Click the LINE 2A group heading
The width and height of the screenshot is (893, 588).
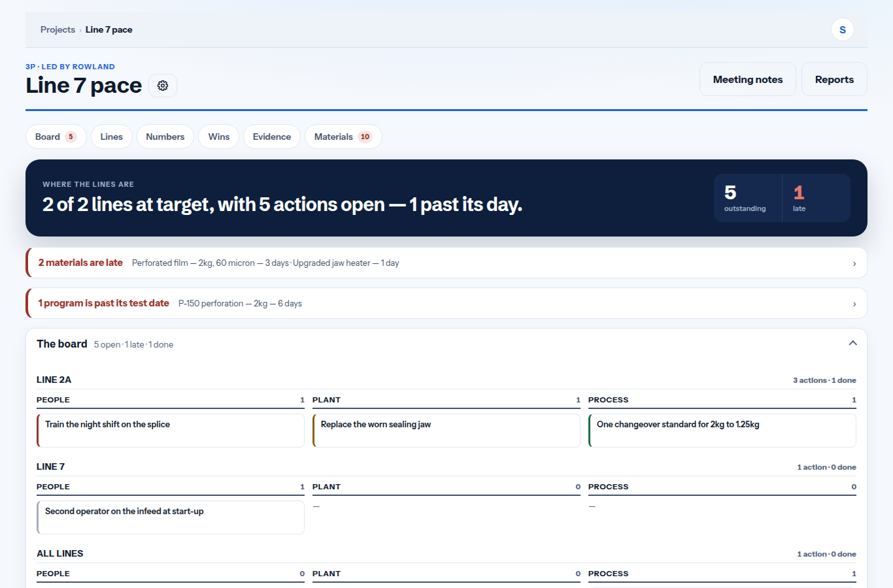click(x=54, y=380)
